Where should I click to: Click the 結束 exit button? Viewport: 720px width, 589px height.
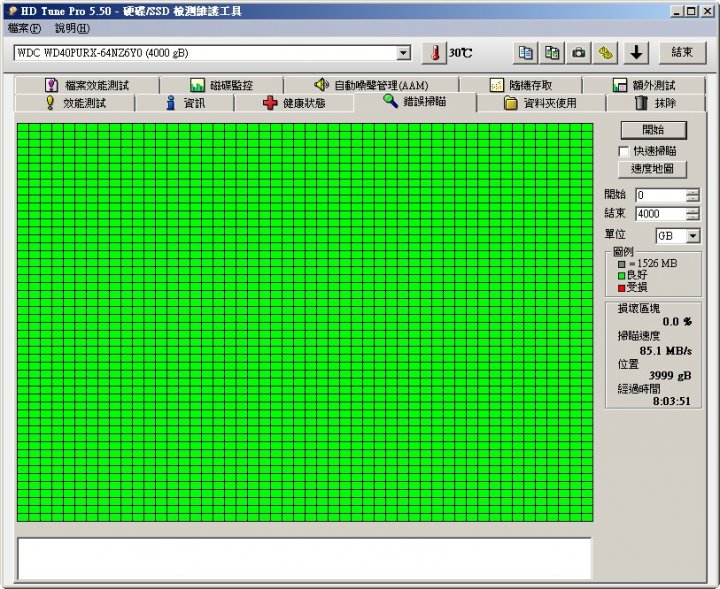[x=682, y=53]
